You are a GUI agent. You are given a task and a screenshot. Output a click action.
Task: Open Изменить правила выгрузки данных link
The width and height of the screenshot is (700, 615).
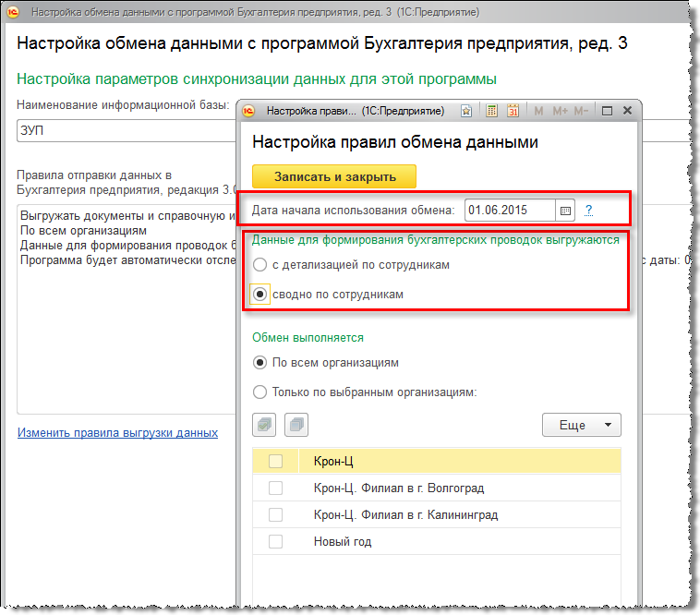[118, 432]
